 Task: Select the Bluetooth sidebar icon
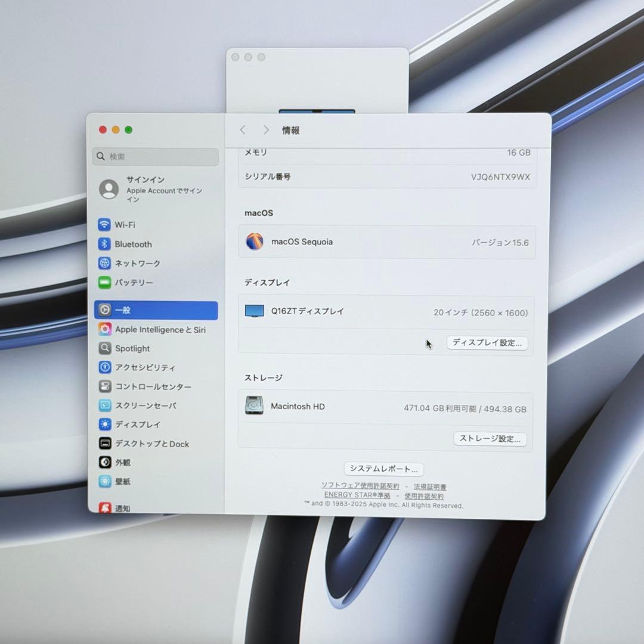(x=104, y=244)
